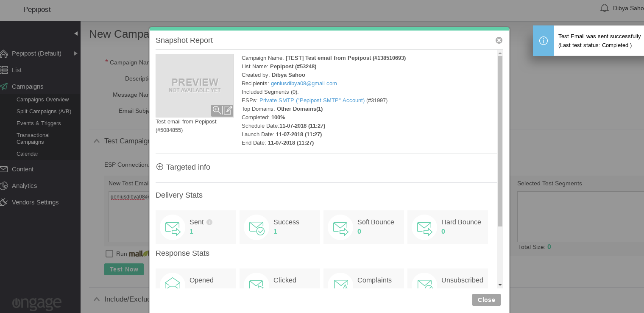Click the Sent count value 1
The width and height of the screenshot is (644, 313).
(x=191, y=232)
